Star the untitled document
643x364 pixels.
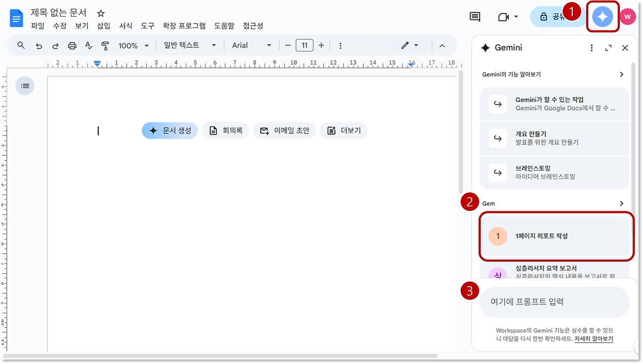[x=100, y=13]
